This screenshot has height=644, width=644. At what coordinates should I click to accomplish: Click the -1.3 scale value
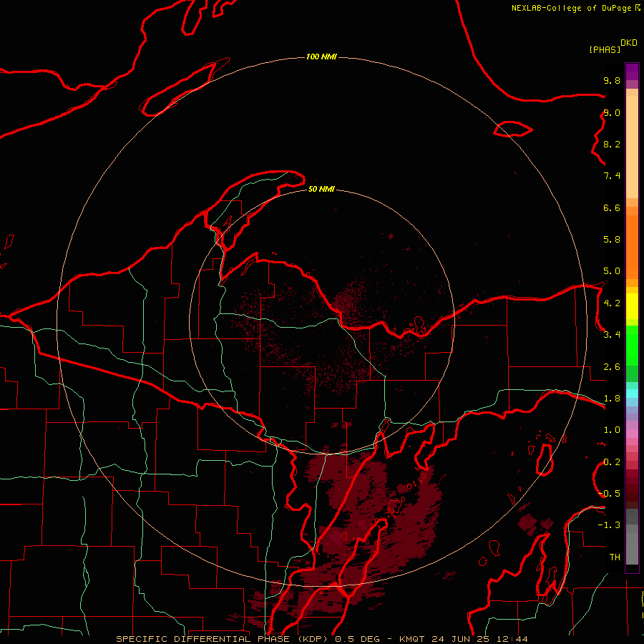click(609, 525)
